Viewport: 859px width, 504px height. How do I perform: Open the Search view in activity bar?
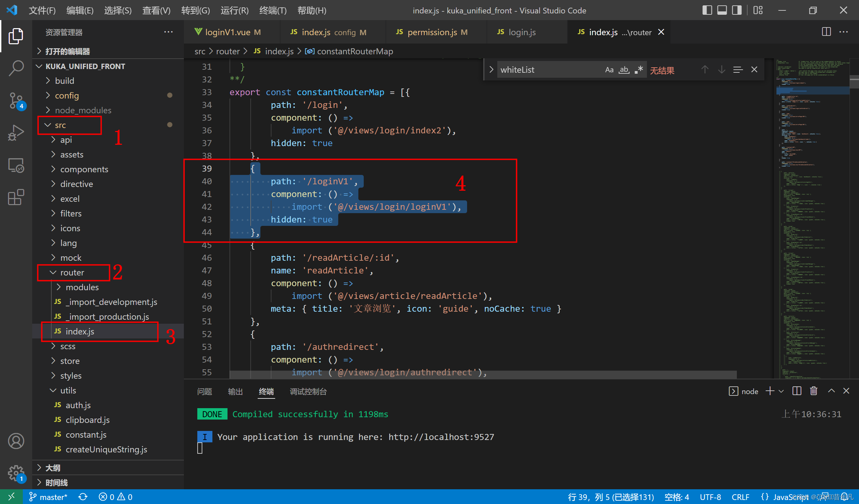coord(16,68)
